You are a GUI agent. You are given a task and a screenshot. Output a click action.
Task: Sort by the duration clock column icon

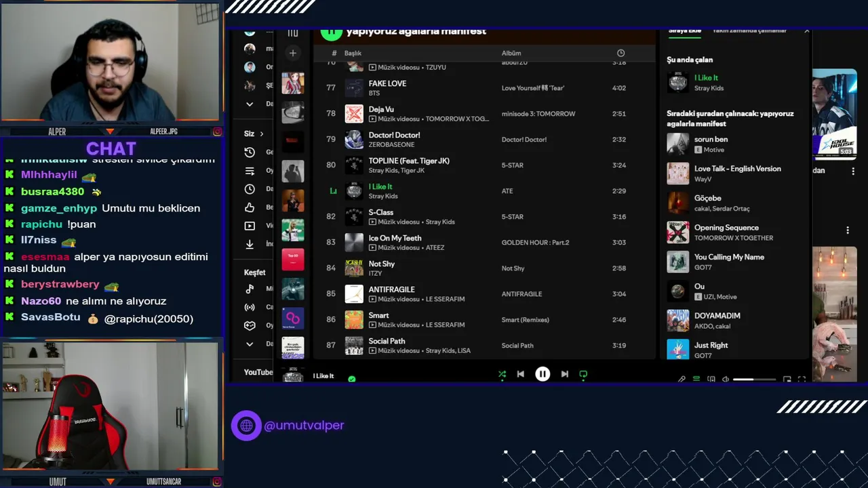620,53
